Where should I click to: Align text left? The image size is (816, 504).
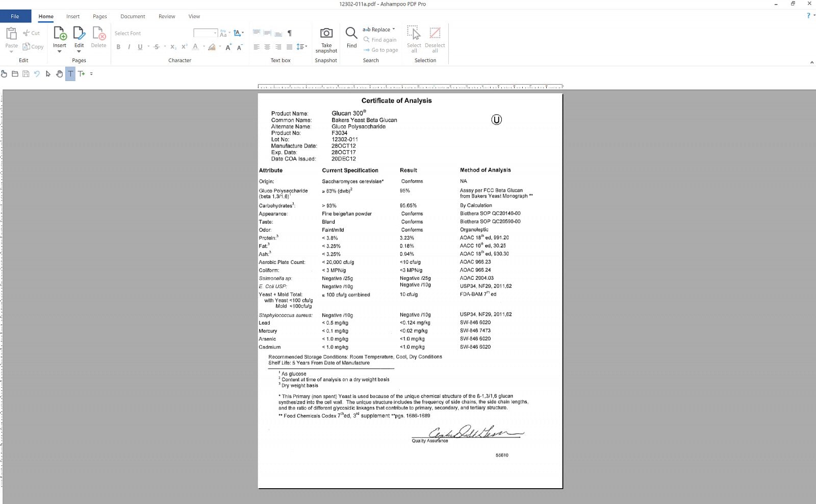257,47
